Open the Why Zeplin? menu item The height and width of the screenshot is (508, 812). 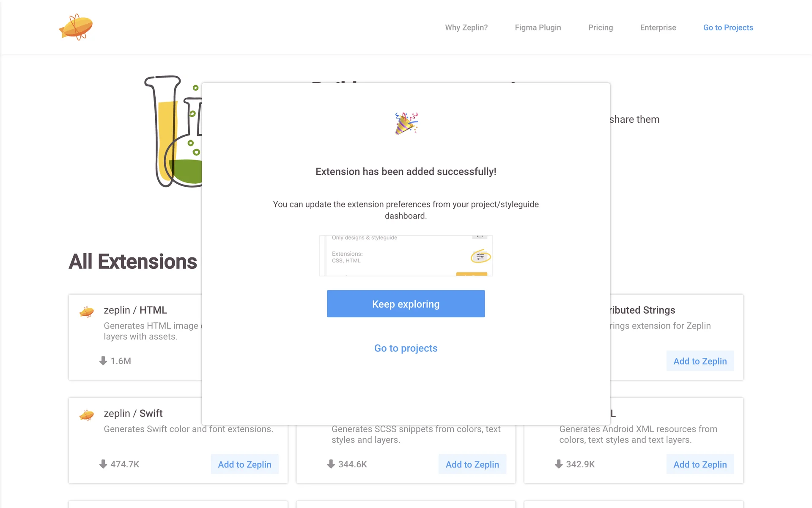[x=466, y=28]
